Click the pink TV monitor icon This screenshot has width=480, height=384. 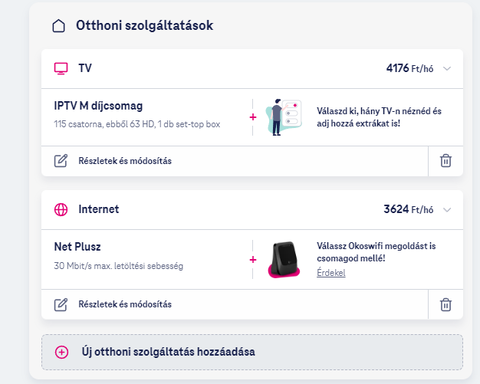coord(61,68)
